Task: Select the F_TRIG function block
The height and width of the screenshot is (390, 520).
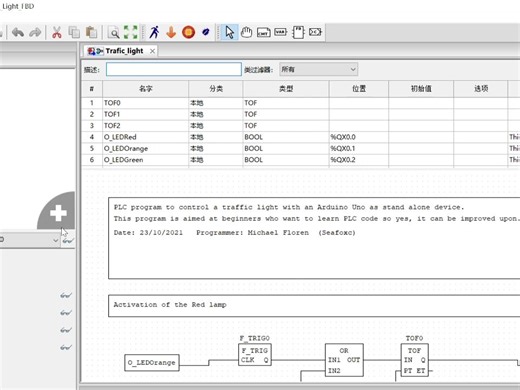Action: 255,355
